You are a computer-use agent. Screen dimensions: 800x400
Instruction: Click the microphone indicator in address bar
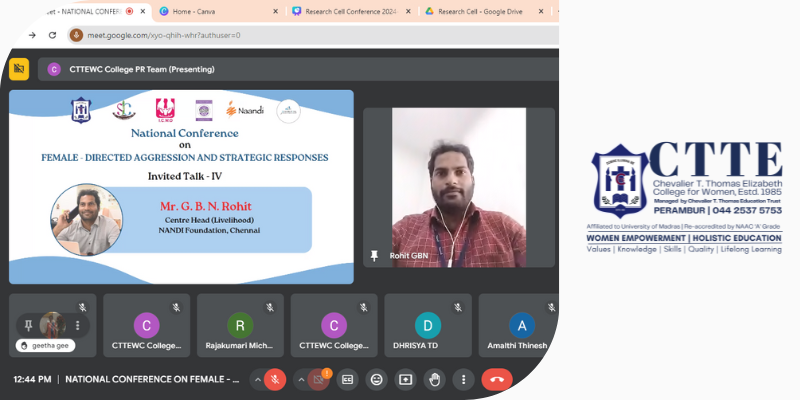click(x=77, y=35)
